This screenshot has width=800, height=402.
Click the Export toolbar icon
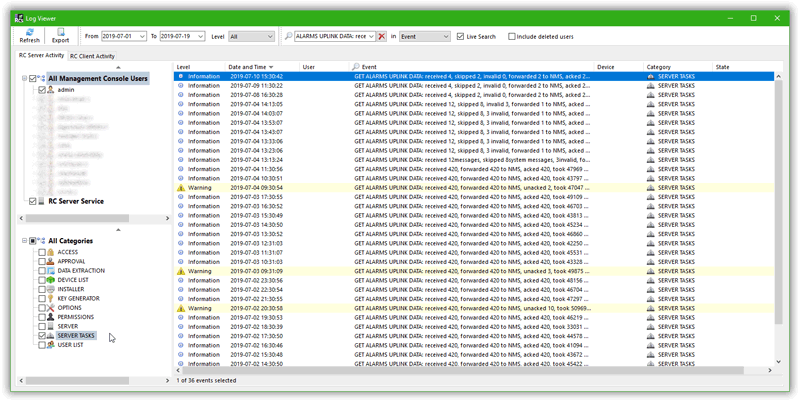click(x=61, y=33)
